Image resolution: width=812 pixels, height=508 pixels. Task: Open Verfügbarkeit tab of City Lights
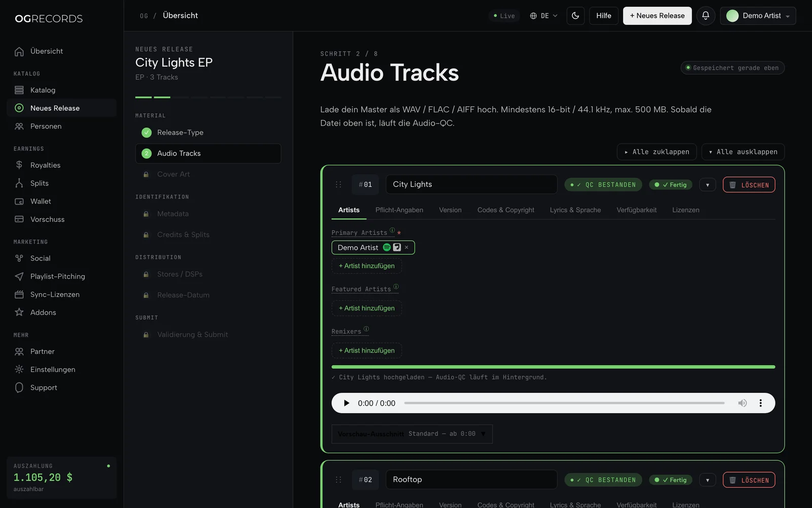pos(636,210)
